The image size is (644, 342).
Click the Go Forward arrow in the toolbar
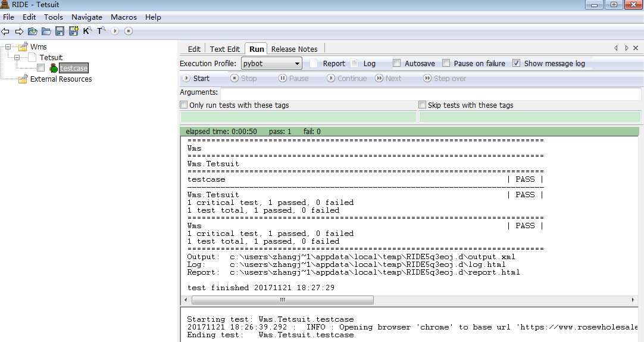(x=19, y=31)
